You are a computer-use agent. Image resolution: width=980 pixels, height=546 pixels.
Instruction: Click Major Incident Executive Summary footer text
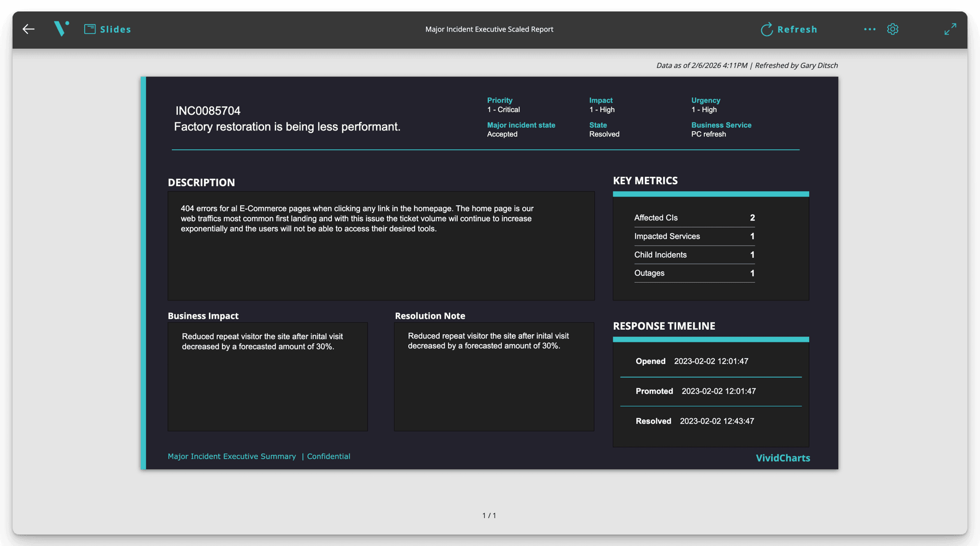pos(231,456)
